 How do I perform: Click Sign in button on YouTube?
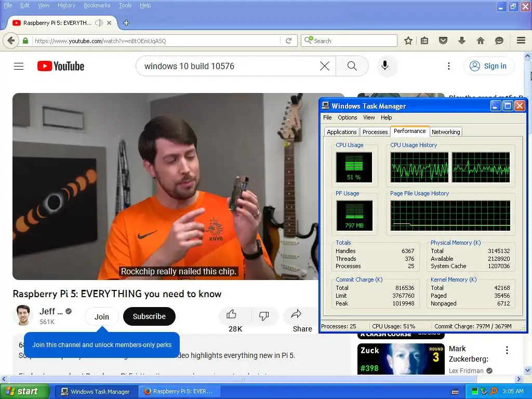tap(489, 66)
